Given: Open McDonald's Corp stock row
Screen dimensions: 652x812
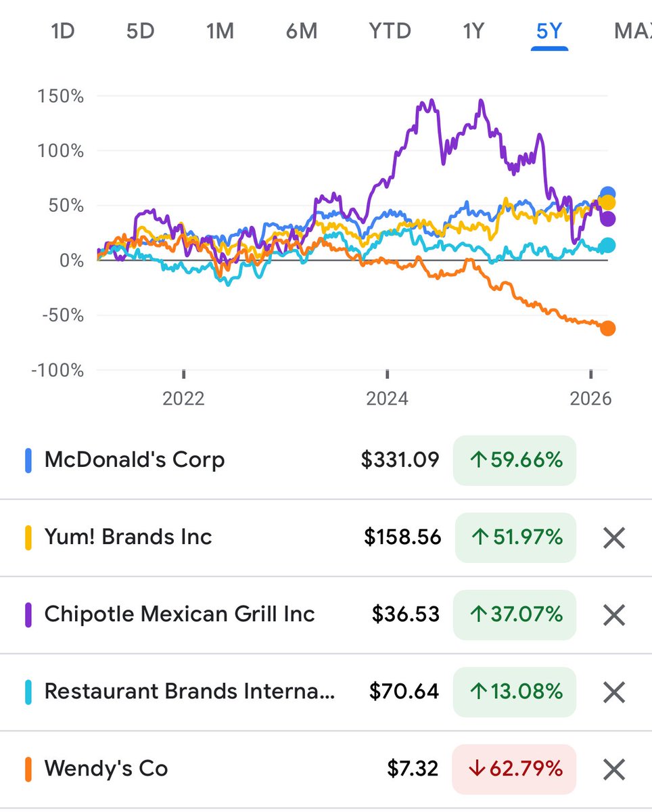Looking at the screenshot, I should [x=135, y=460].
